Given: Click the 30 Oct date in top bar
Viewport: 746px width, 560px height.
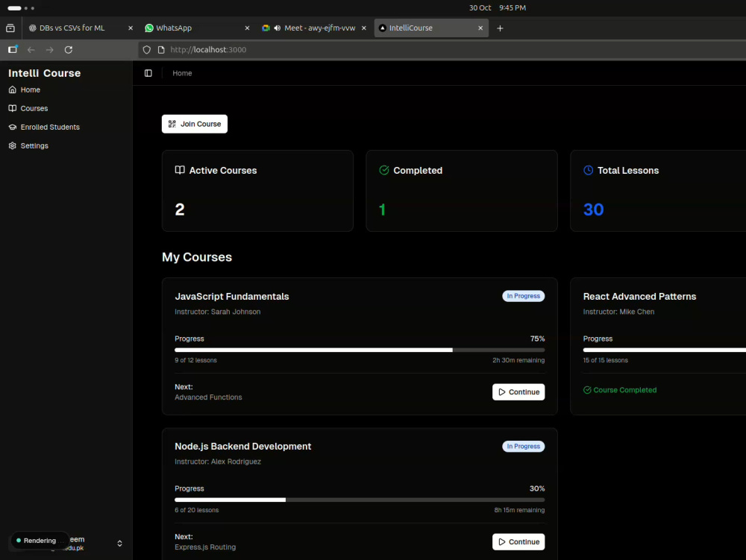Looking at the screenshot, I should click(480, 7).
